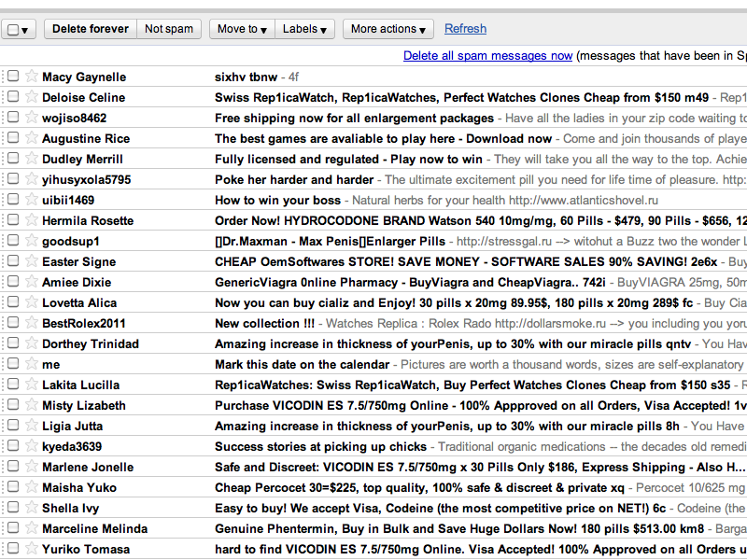Star the BestRolex2011 message
The image size is (747, 560).
[x=32, y=322]
